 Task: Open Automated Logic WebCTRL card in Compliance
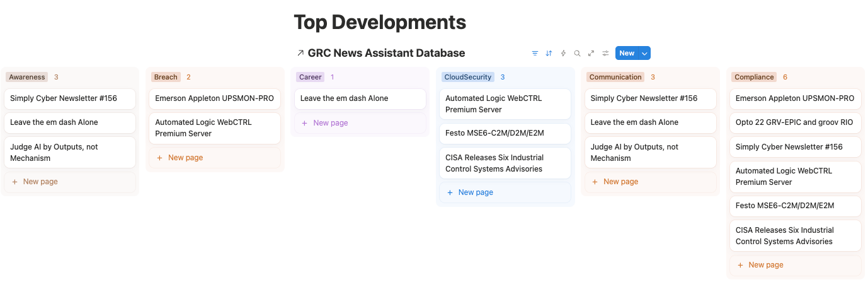[x=796, y=177]
